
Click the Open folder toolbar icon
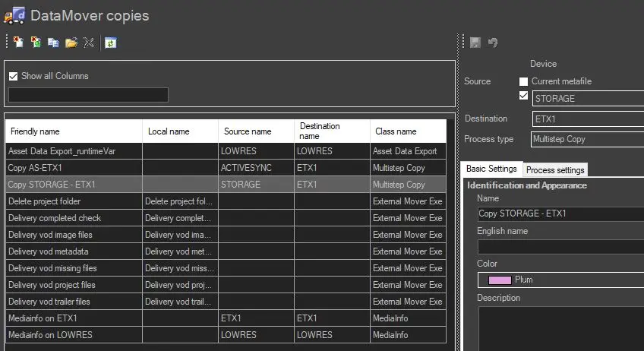pyautogui.click(x=71, y=43)
